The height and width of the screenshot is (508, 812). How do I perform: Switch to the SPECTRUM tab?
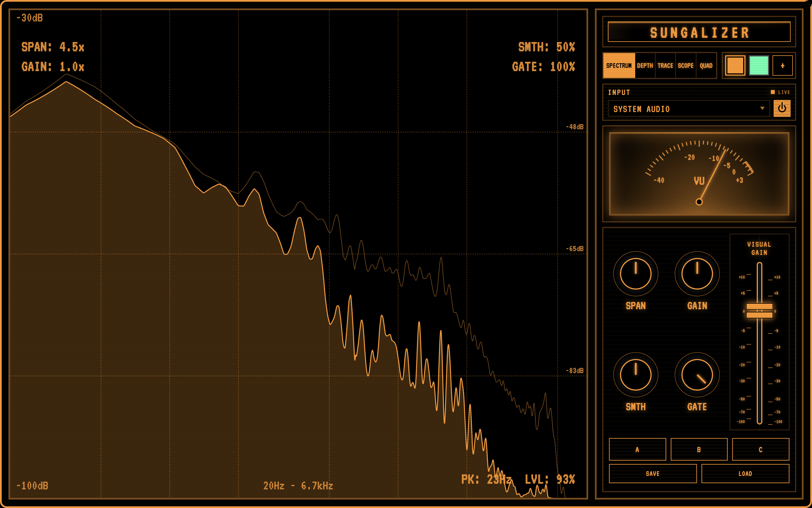tap(619, 65)
